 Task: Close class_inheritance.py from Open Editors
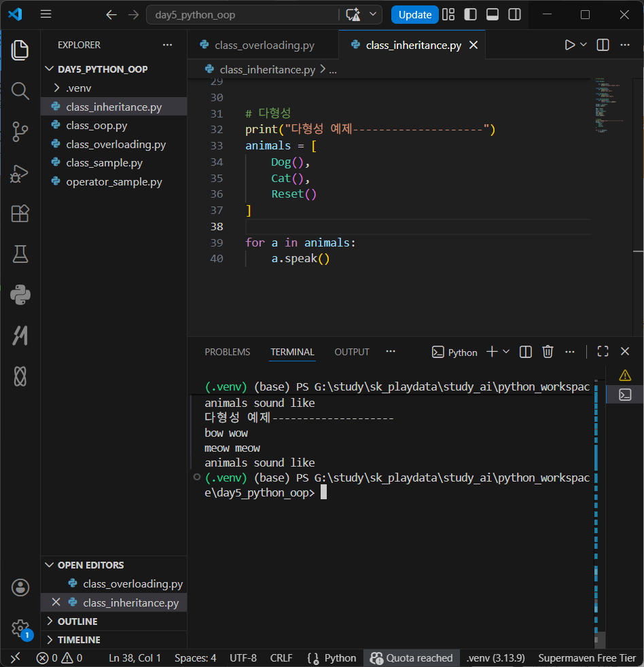point(56,602)
